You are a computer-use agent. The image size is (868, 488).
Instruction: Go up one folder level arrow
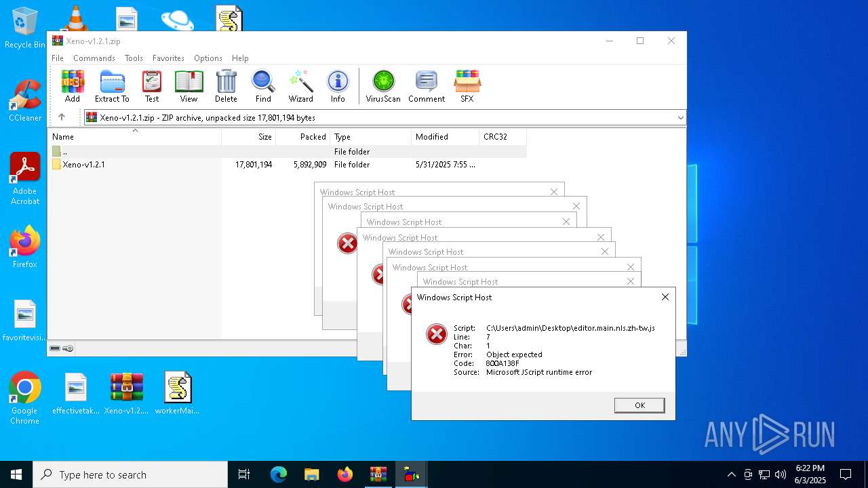(62, 117)
